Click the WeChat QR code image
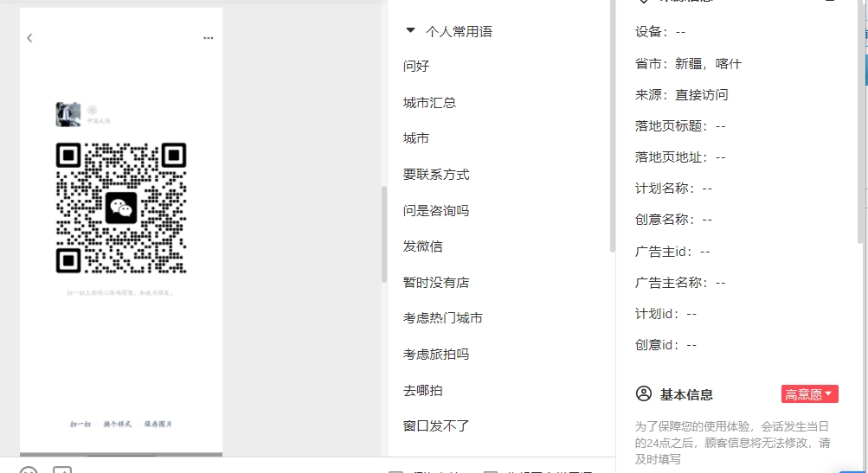This screenshot has height=473, width=868. [120, 208]
